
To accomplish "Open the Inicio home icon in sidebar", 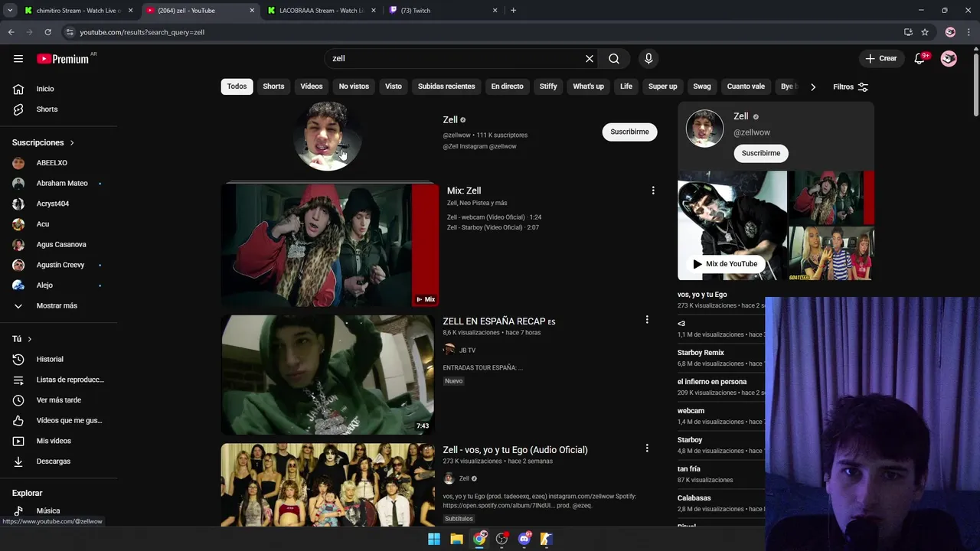I will [18, 89].
